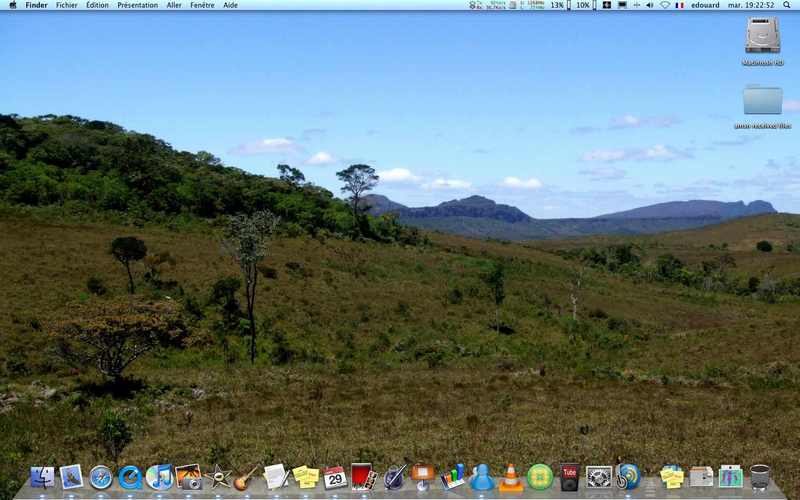800x500 pixels.
Task: Open the Fichier menu
Action: (x=67, y=5)
